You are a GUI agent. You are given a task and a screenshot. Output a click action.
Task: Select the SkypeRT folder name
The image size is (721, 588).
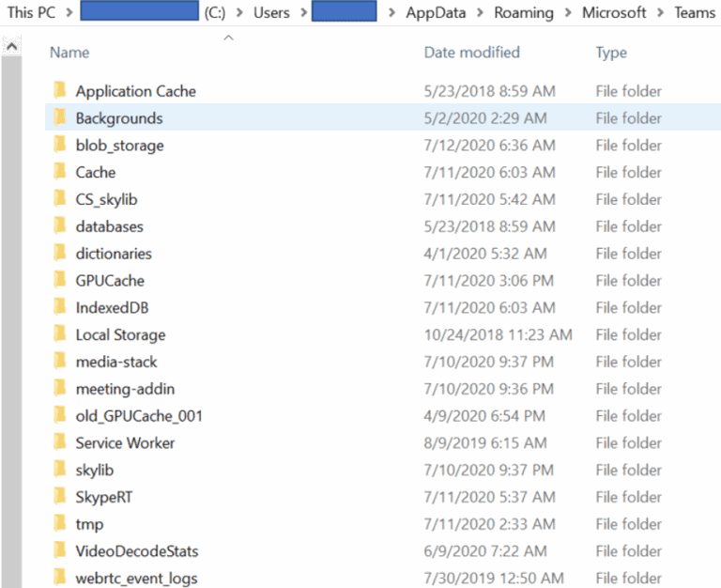click(104, 498)
